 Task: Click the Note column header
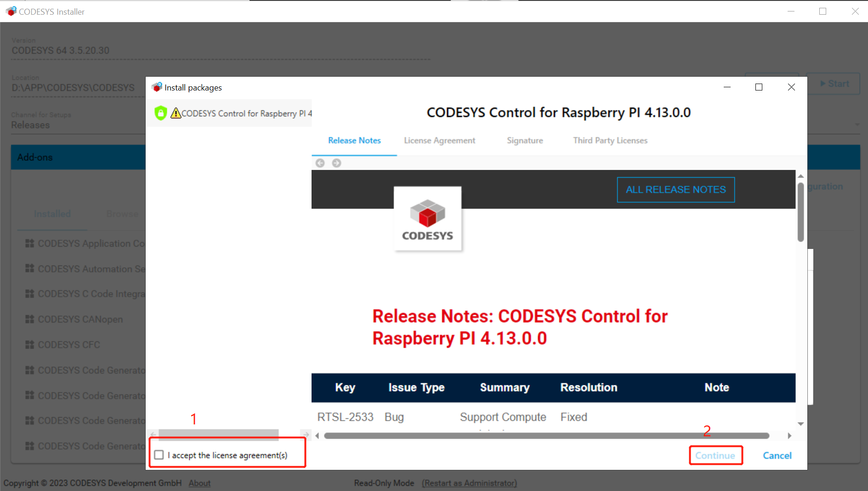click(717, 387)
